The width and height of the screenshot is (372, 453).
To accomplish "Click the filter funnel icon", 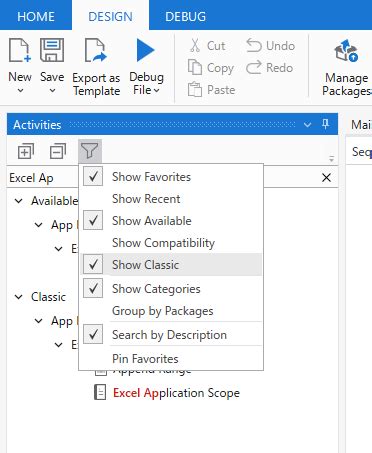I will click(90, 151).
